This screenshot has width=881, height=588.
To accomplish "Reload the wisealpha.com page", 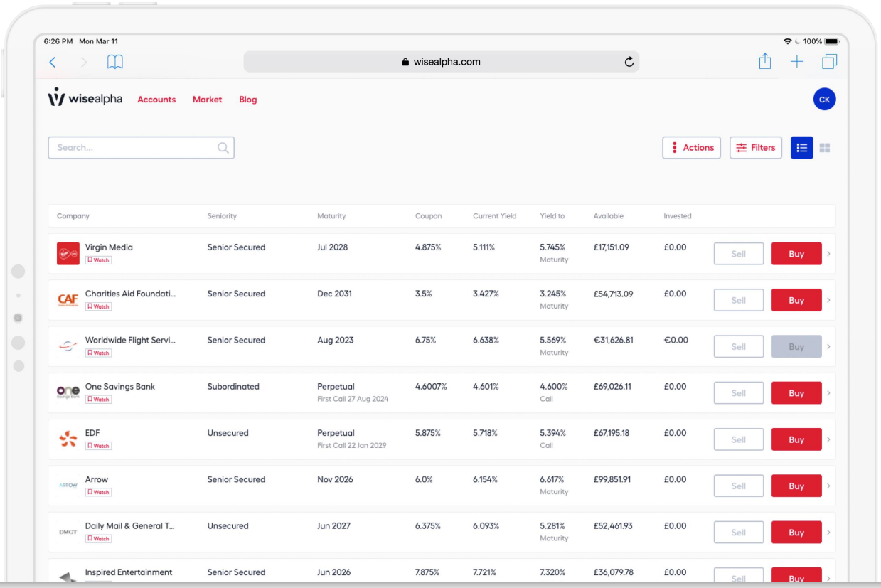I will tap(629, 62).
